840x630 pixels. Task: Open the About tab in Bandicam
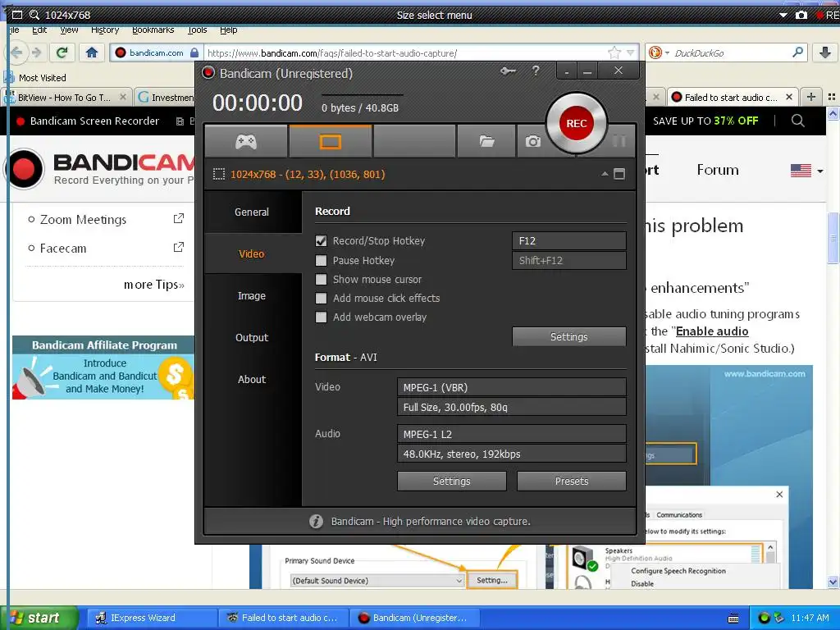point(252,379)
